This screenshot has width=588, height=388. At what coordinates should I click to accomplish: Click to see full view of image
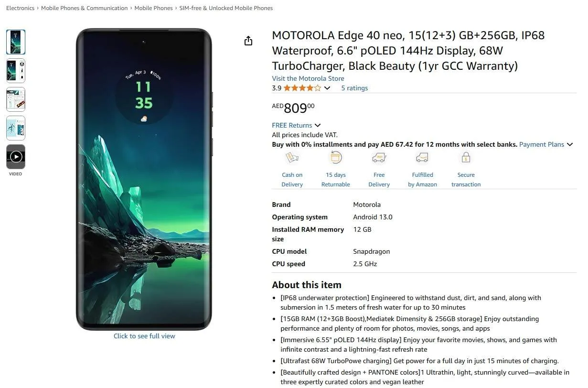[144, 336]
